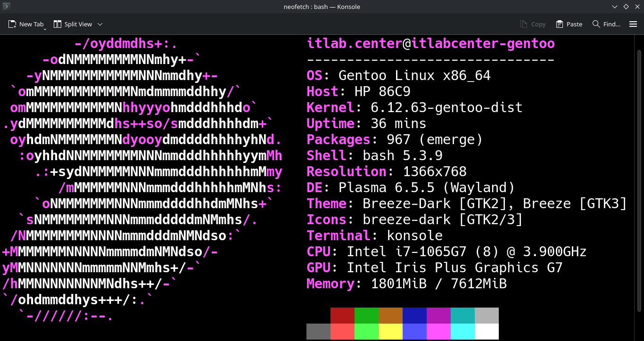The height and width of the screenshot is (341, 644).
Task: Click the Split View layout icon
Action: 58,24
